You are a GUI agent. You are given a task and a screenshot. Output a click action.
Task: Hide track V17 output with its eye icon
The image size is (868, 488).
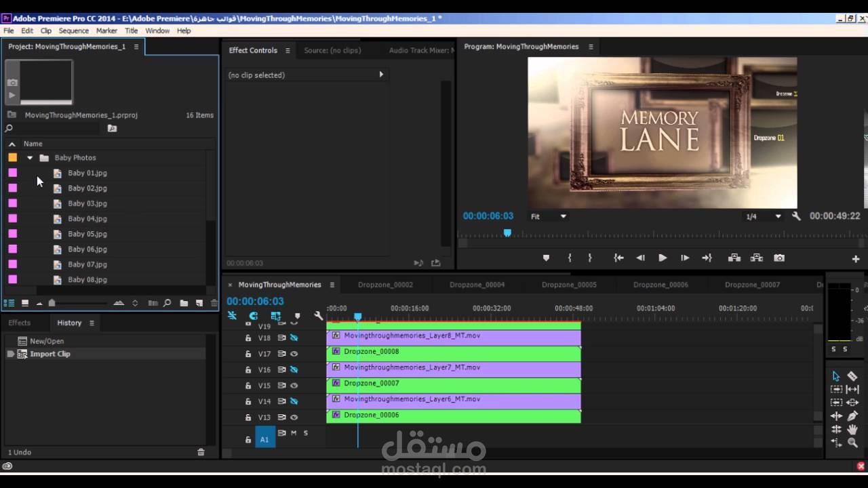294,354
